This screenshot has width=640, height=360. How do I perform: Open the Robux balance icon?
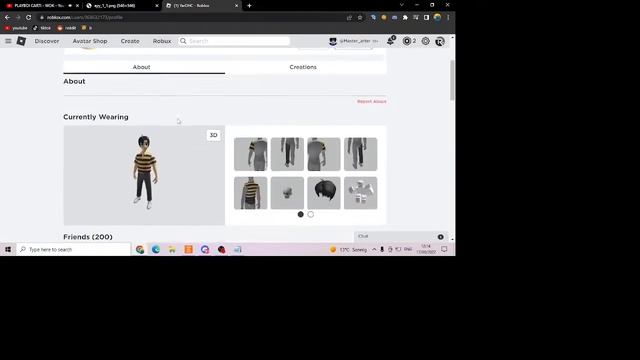(407, 41)
